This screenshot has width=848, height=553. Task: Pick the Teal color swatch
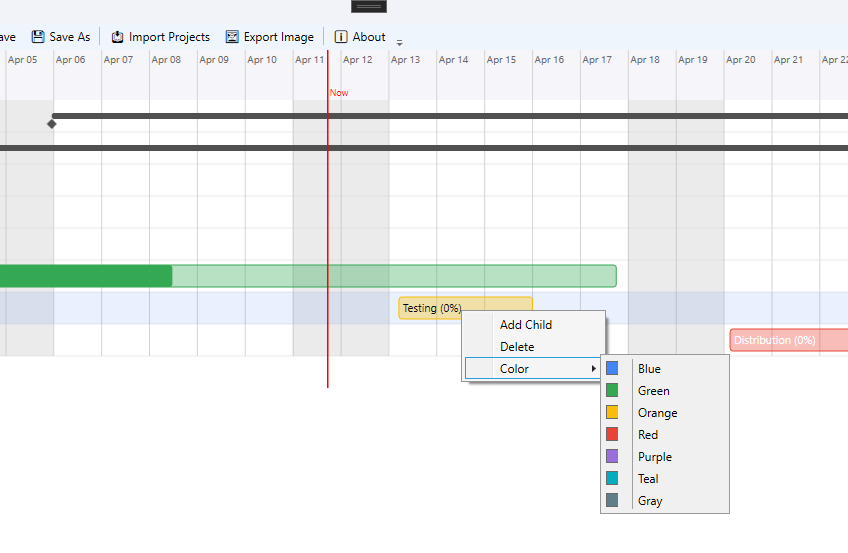(x=612, y=478)
